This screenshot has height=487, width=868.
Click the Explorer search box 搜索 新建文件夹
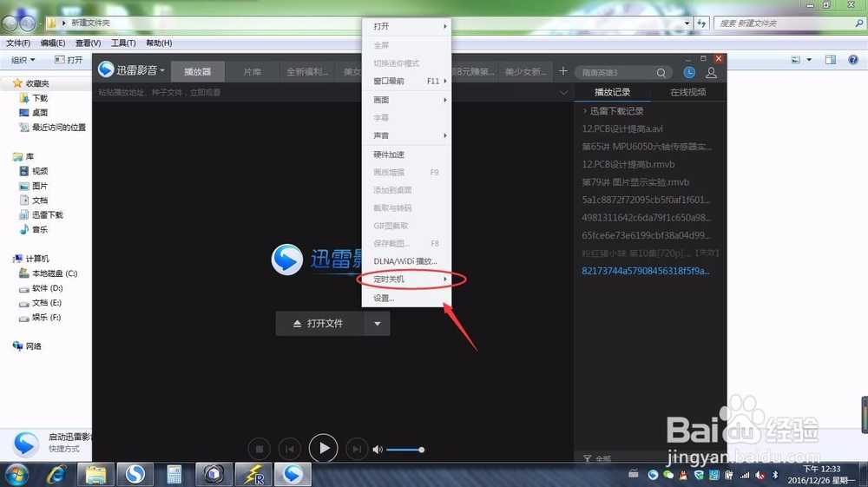(789, 23)
